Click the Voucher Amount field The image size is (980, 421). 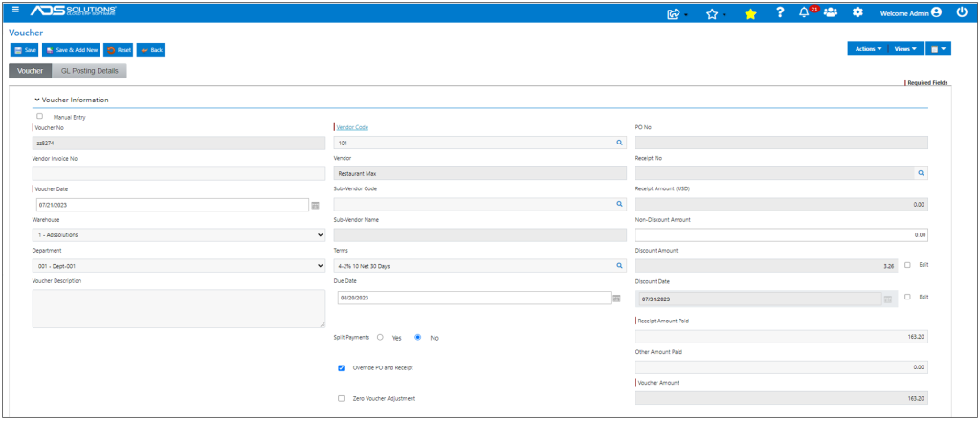(781, 398)
